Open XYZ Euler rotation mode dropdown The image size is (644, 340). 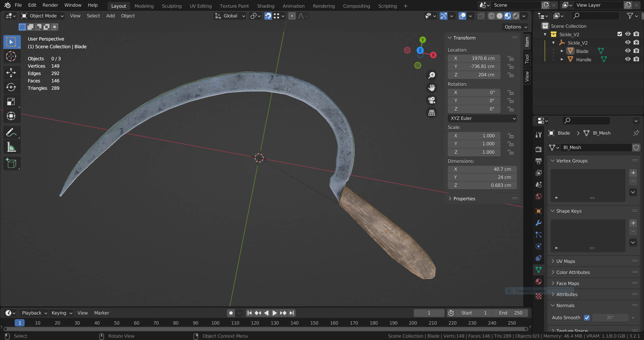point(482,118)
